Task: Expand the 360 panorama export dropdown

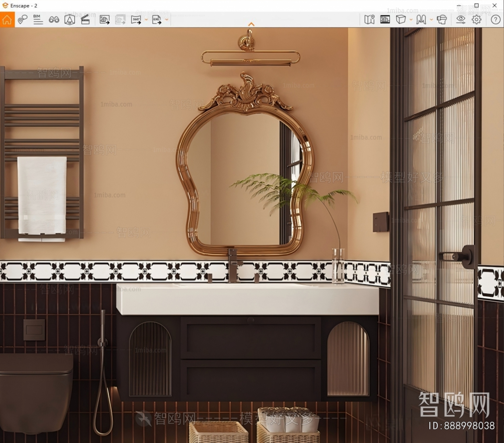Action: pyautogui.click(x=146, y=20)
